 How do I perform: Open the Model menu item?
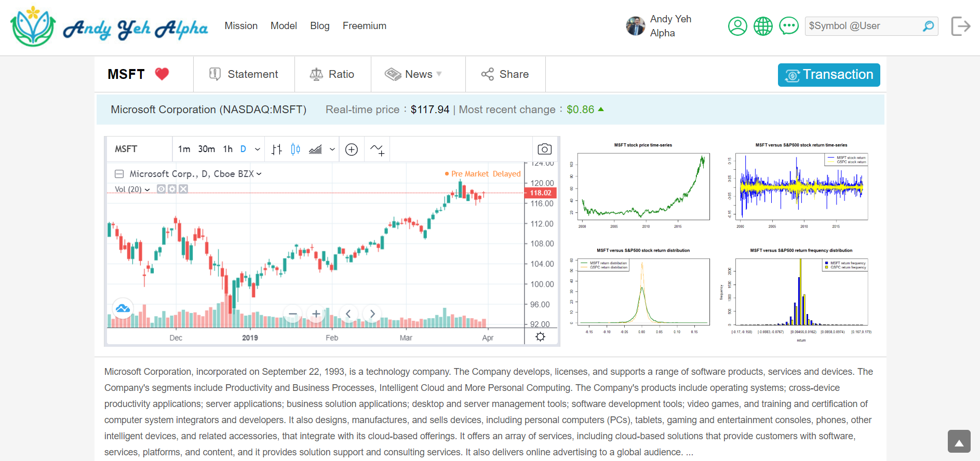point(284,26)
